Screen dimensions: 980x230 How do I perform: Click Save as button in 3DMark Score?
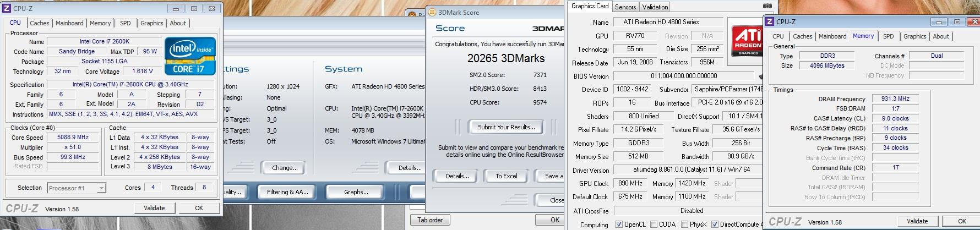pos(550,176)
